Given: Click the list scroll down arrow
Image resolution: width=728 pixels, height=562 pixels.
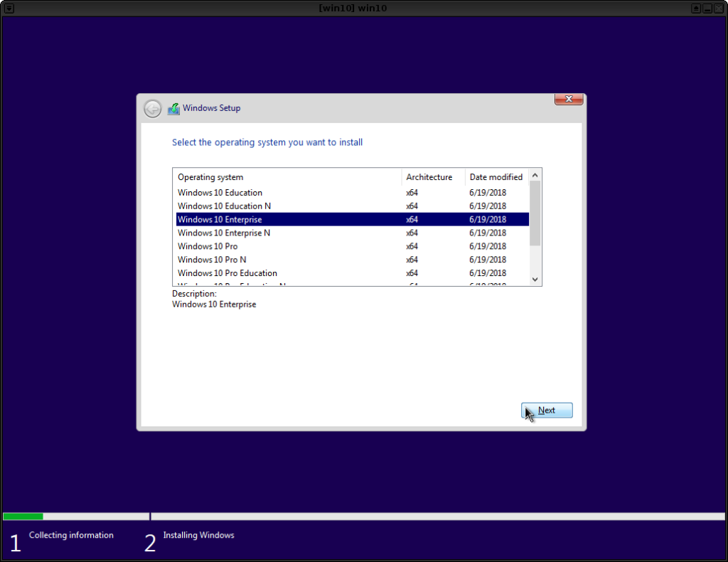Looking at the screenshot, I should tap(535, 279).
